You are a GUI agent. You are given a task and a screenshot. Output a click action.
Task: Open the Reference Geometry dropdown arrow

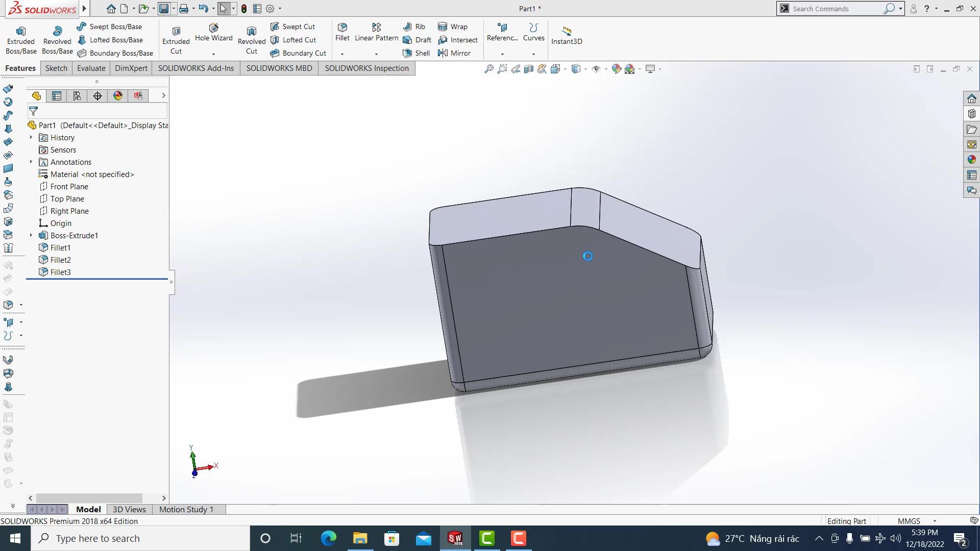(x=502, y=54)
